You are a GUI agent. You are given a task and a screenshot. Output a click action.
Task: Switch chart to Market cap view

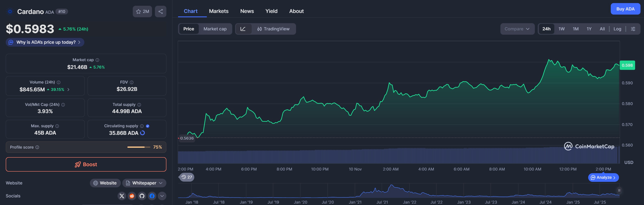click(215, 29)
